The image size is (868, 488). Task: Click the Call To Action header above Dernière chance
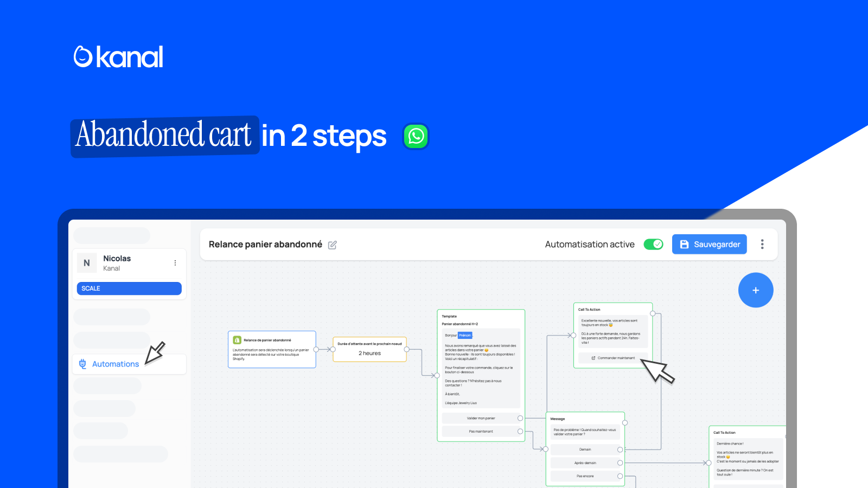pos(724,433)
